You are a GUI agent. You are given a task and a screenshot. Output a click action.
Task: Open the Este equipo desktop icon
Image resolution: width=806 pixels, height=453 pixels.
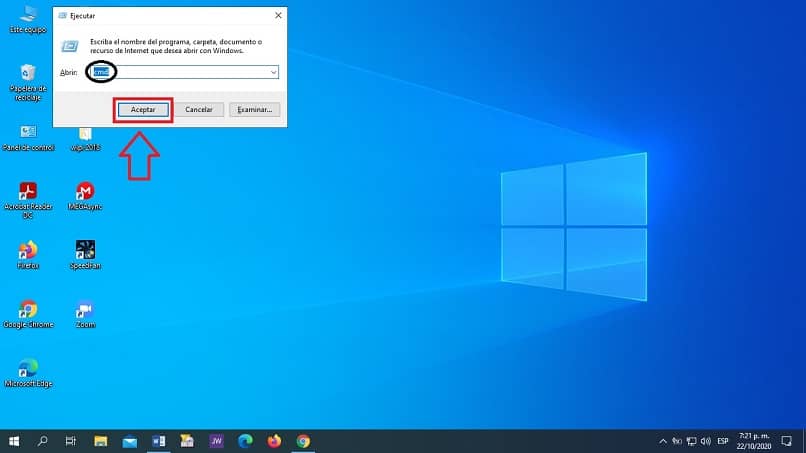[x=28, y=20]
